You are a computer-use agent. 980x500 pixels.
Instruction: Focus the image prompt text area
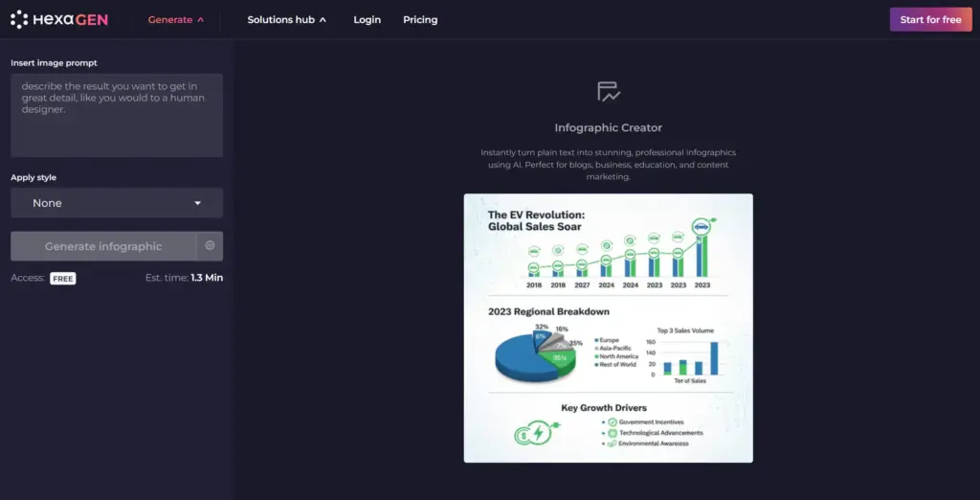[x=117, y=115]
